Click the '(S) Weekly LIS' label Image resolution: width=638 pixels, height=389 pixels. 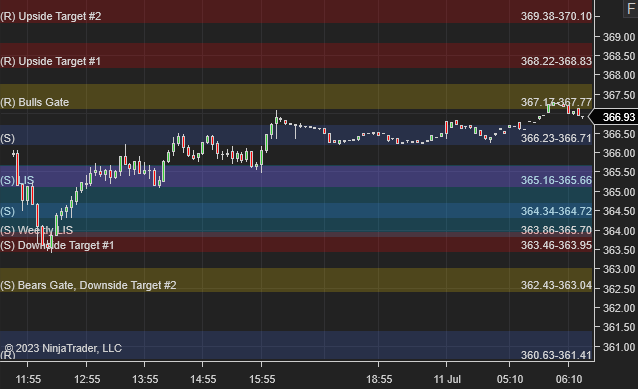(37, 230)
